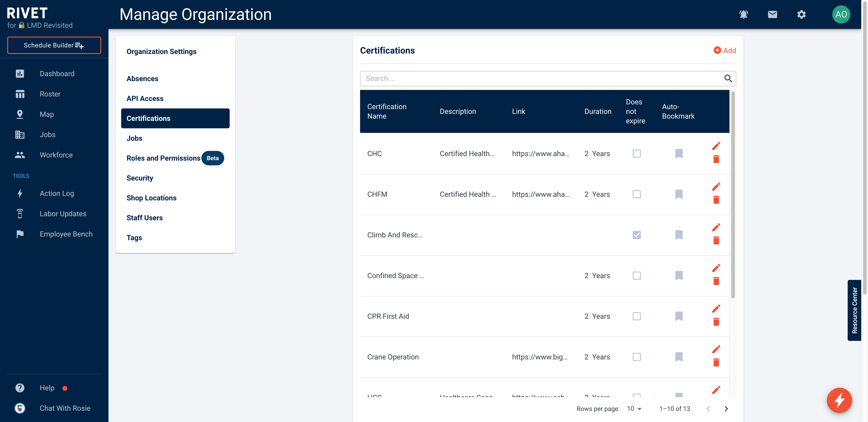
Task: Click the search magnifier icon
Action: pyautogui.click(x=728, y=78)
